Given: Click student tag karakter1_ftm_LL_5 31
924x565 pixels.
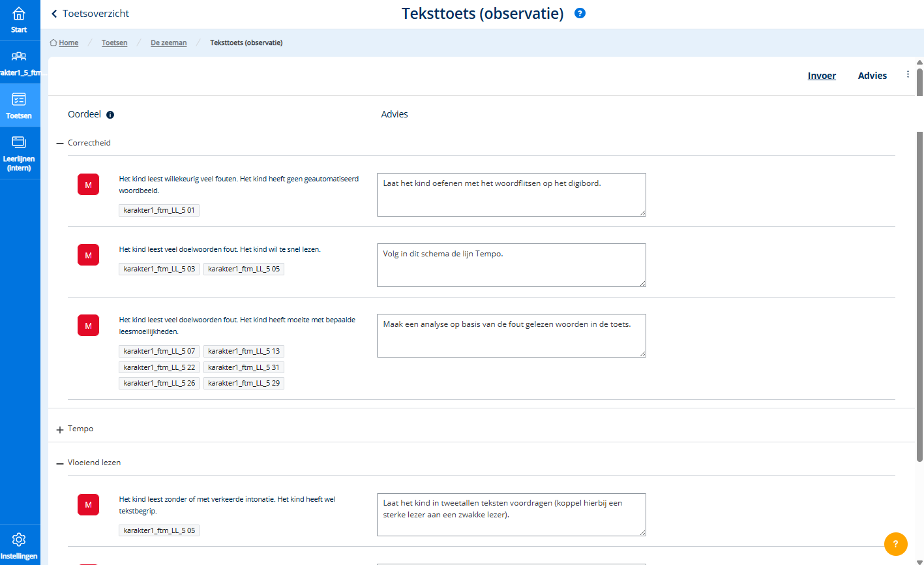Looking at the screenshot, I should [x=244, y=367].
